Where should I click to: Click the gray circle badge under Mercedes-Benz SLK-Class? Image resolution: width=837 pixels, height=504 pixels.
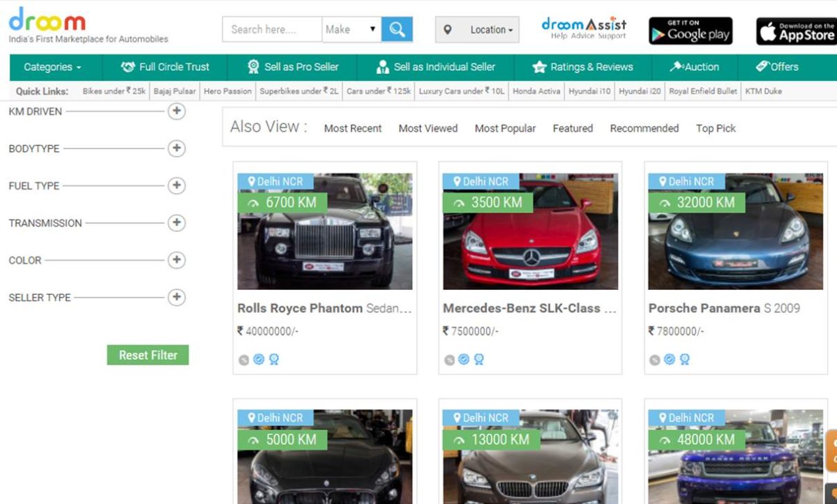tap(449, 360)
